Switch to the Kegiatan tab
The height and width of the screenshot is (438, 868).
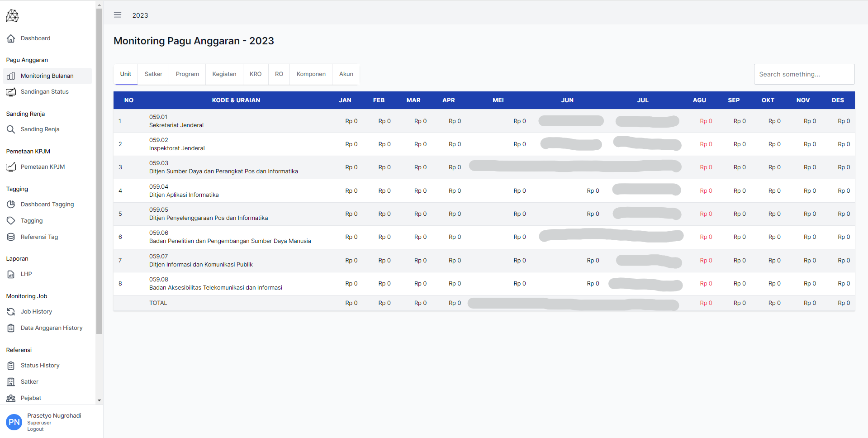(x=224, y=74)
